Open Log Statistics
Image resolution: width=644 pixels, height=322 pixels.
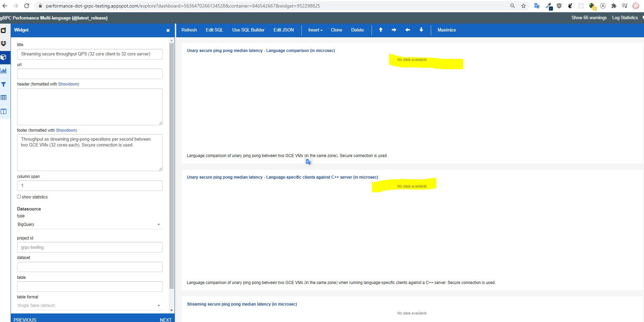pyautogui.click(x=625, y=18)
